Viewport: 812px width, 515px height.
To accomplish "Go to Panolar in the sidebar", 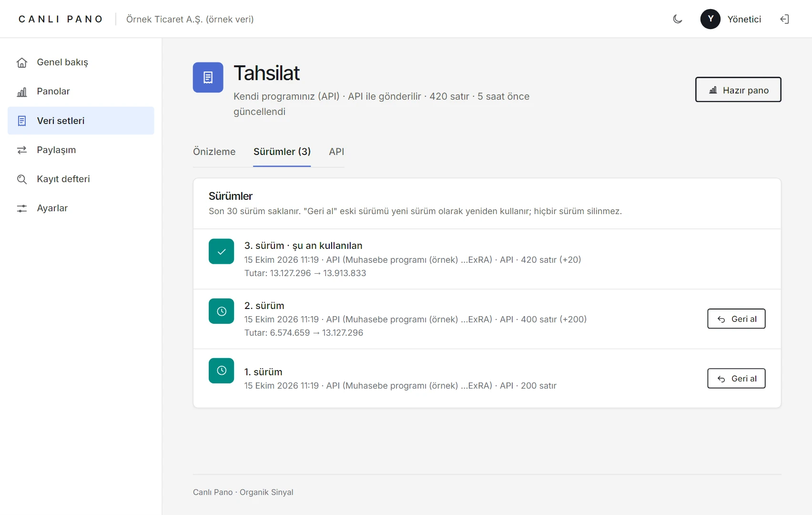I will 81,92.
